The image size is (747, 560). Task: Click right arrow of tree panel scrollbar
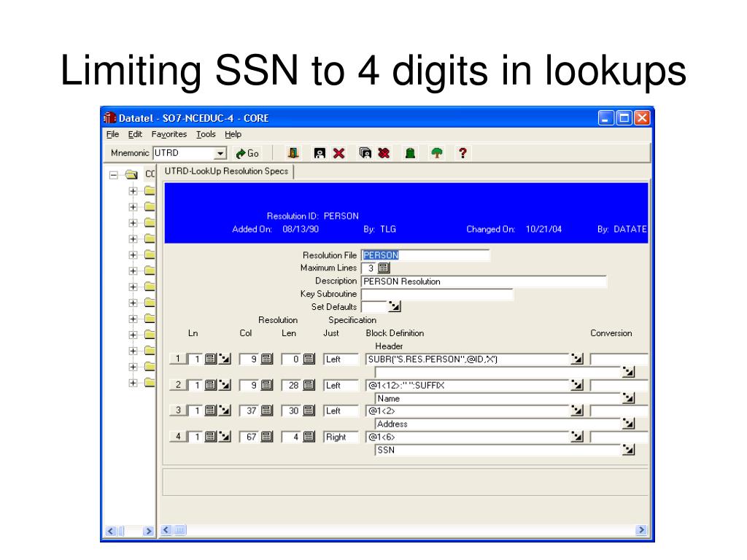(148, 531)
